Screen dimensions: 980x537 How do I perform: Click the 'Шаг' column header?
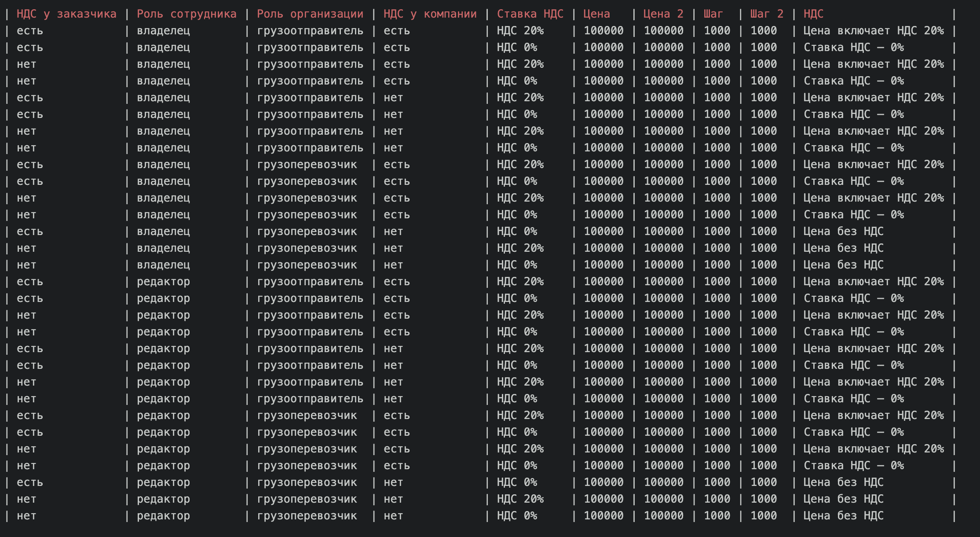(x=713, y=14)
